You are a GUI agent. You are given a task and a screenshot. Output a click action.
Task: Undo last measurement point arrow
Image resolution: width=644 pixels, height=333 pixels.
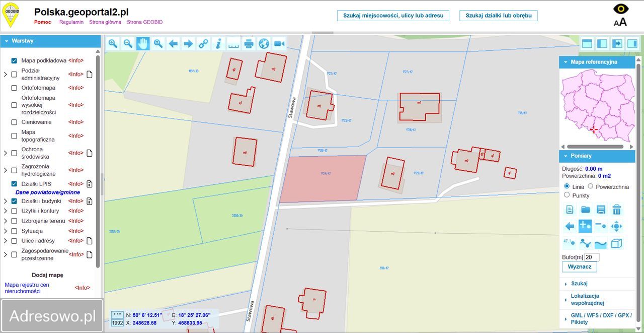(570, 226)
